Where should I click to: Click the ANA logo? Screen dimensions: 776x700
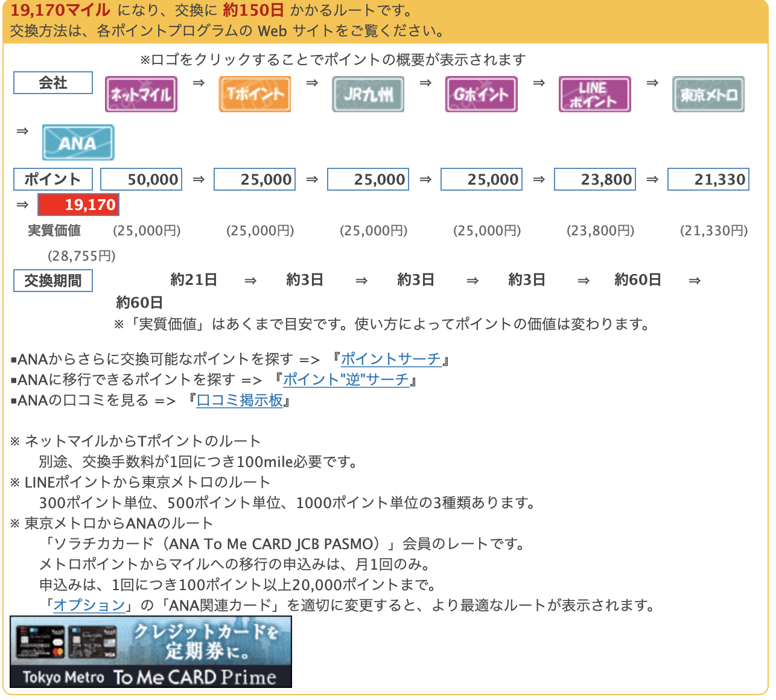point(78,142)
